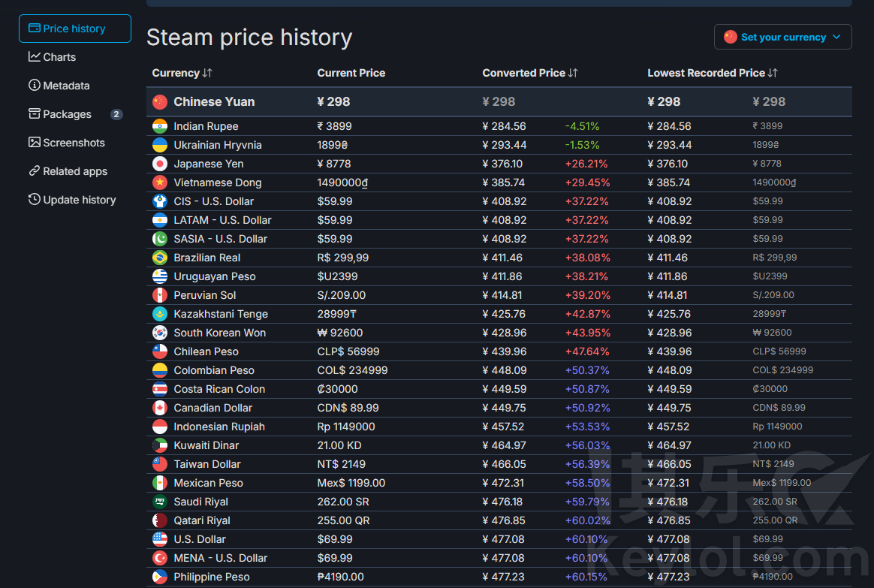
Task: Click the Current Price column header
Action: (x=351, y=73)
